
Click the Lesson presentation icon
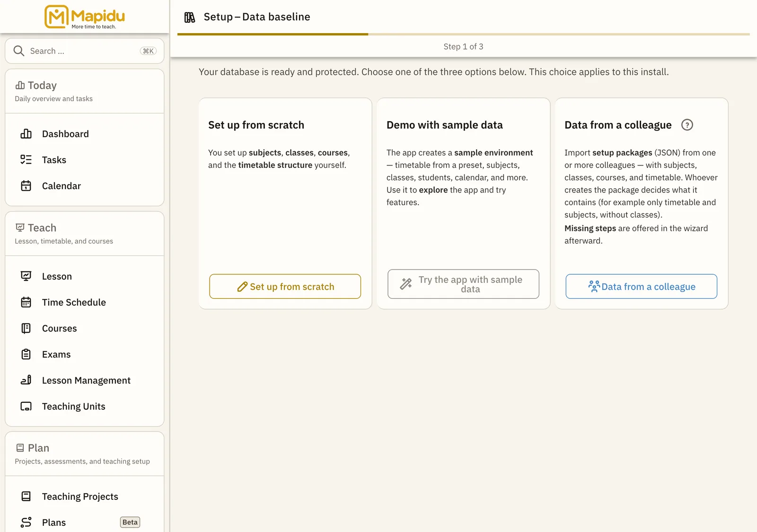click(x=26, y=276)
